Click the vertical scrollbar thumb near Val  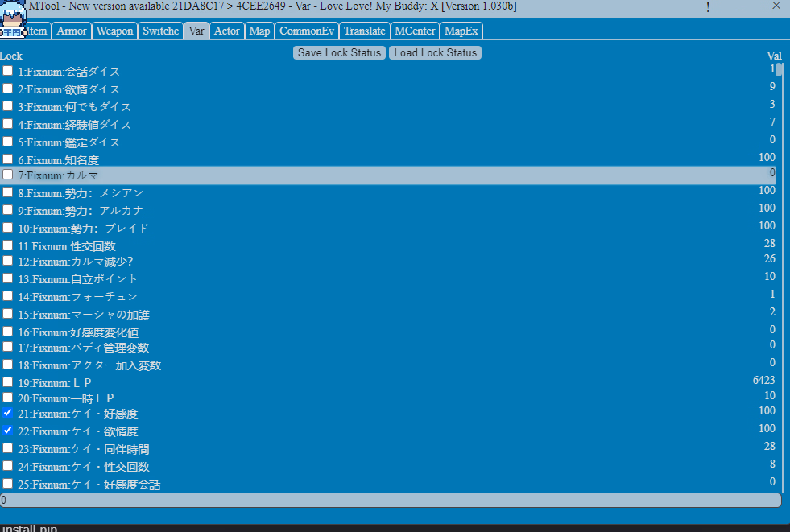tap(780, 69)
